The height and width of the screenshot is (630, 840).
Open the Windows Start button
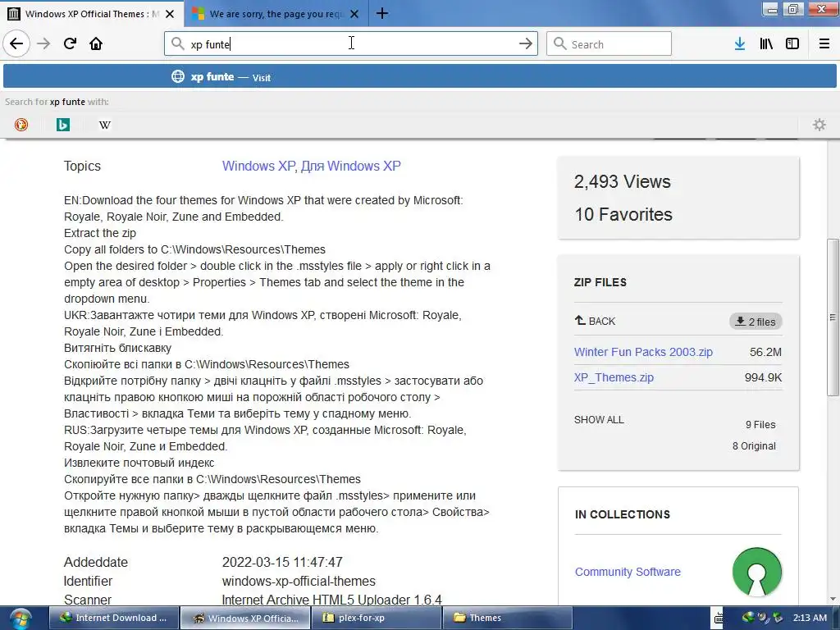20,619
